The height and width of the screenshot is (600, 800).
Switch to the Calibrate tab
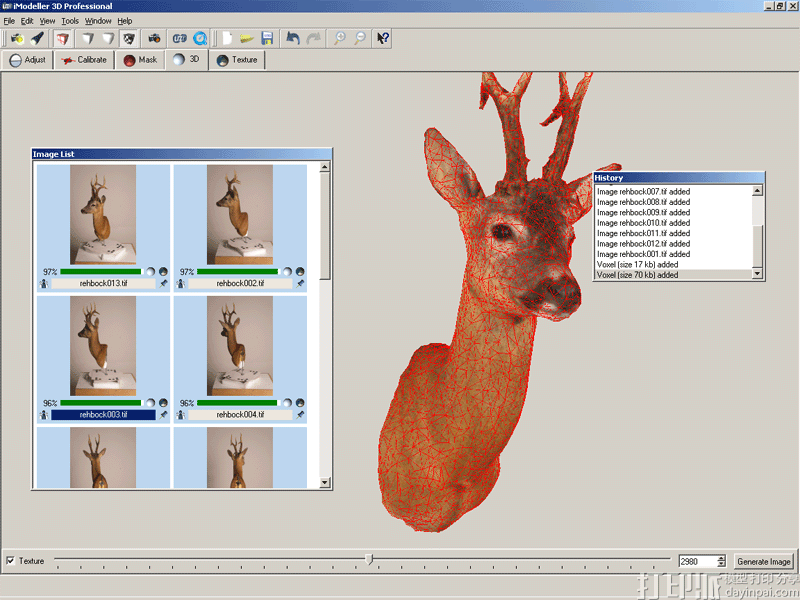coord(84,60)
